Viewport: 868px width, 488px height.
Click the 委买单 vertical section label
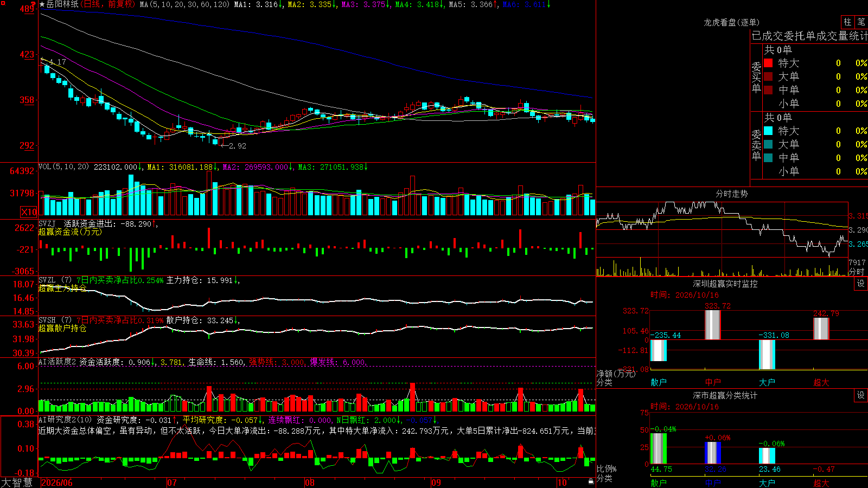(756, 77)
